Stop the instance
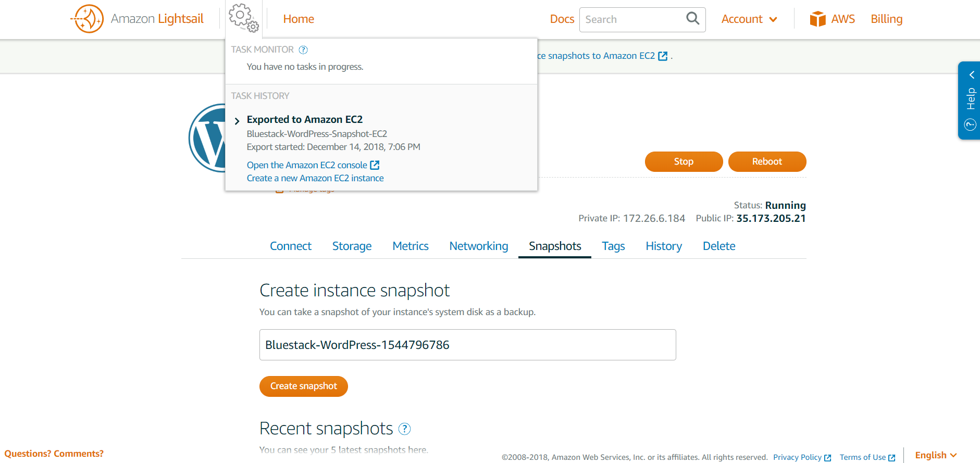The width and height of the screenshot is (980, 463). [x=684, y=161]
